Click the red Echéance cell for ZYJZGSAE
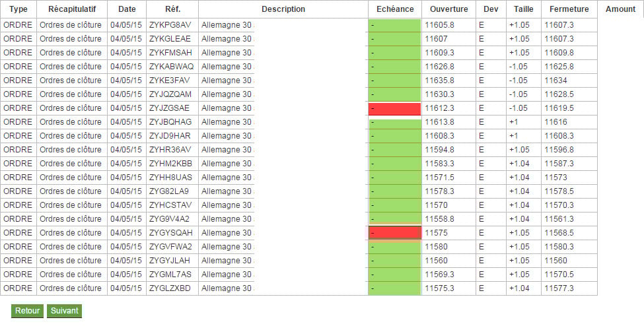The height and width of the screenshot is (326, 644). (395, 109)
